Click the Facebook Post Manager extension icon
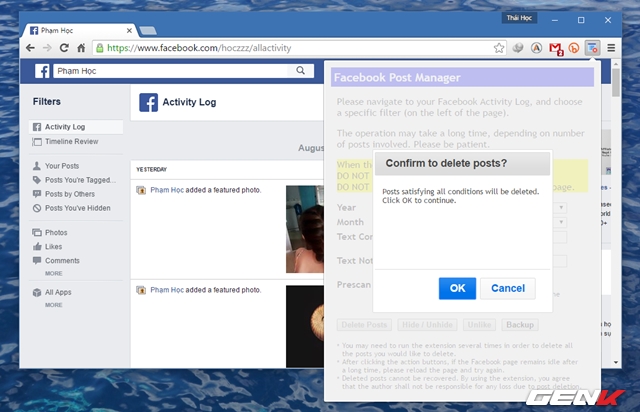The height and width of the screenshot is (412, 640). [x=592, y=47]
